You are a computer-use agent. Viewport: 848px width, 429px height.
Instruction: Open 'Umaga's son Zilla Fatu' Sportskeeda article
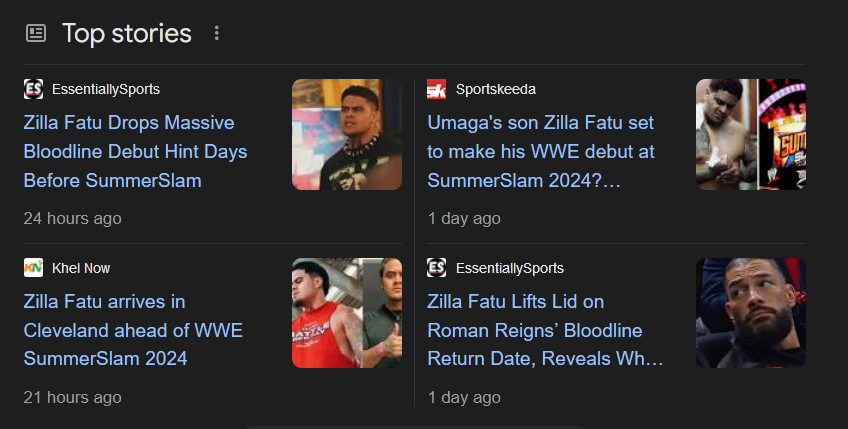pyautogui.click(x=540, y=151)
